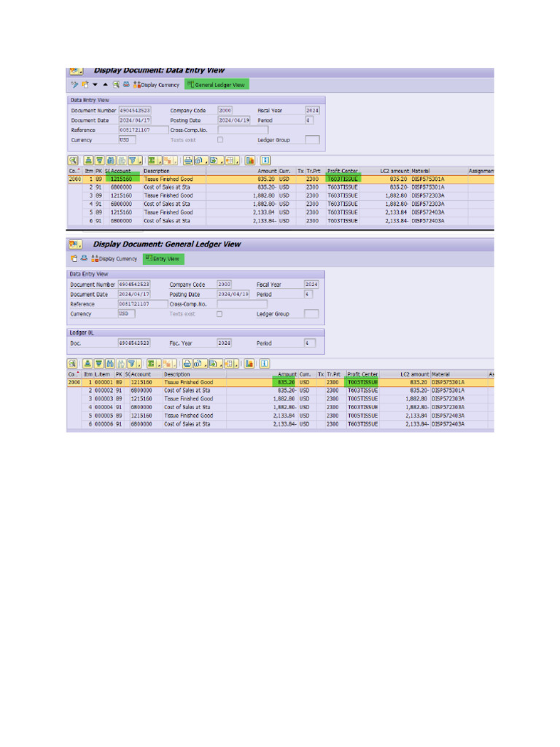This screenshot has width=560, height=747.
Task: Click Posting Date field in General Ledger View screen
Action: click(233, 294)
